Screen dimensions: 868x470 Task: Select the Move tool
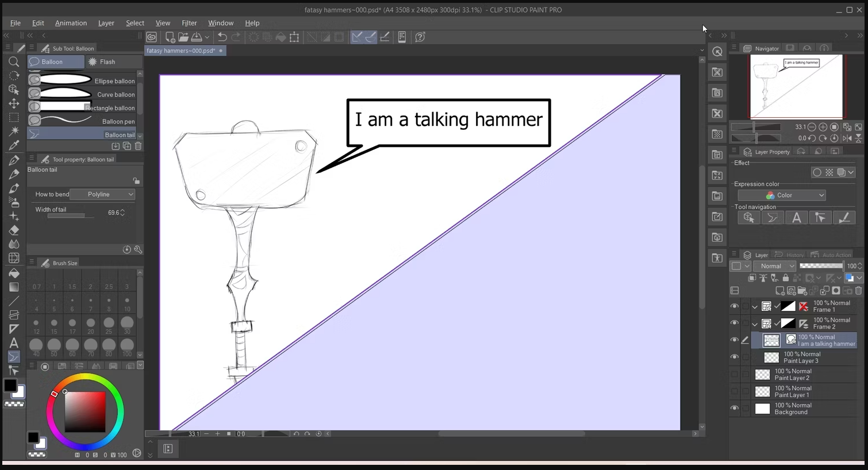pyautogui.click(x=14, y=103)
